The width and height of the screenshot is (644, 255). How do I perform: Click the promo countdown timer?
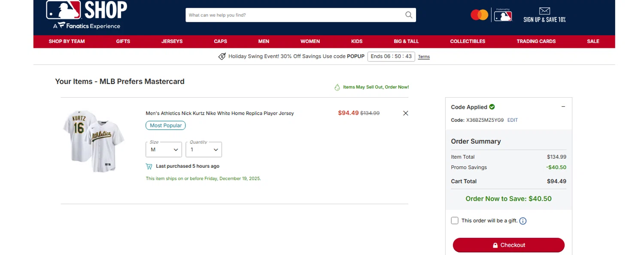coord(391,56)
